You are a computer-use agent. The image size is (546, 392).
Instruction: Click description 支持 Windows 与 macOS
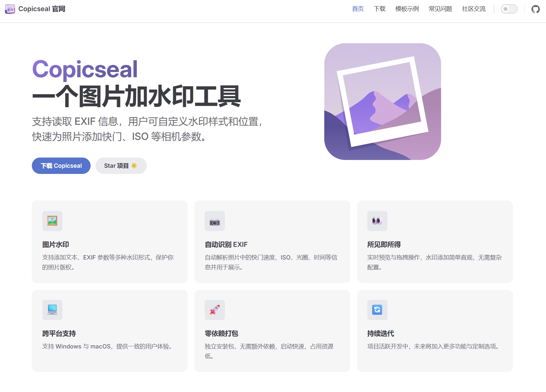[107, 347]
